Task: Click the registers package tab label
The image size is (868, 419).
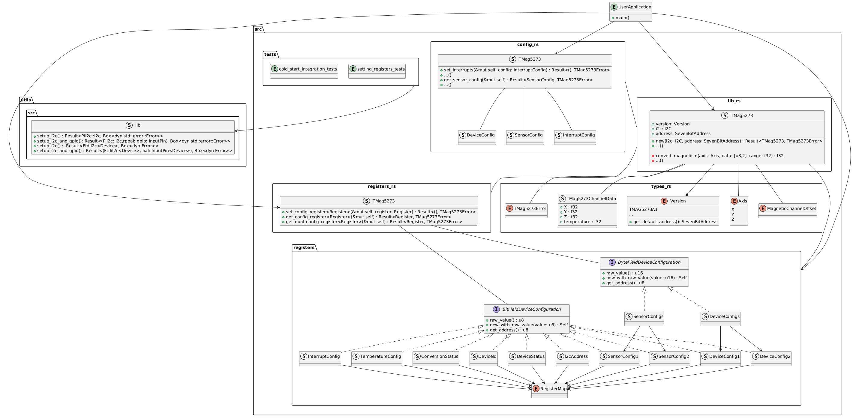Action: tap(304, 247)
